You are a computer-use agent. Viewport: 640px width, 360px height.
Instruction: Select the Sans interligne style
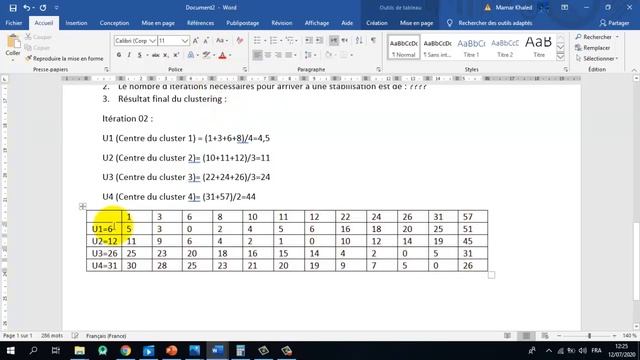tap(437, 47)
